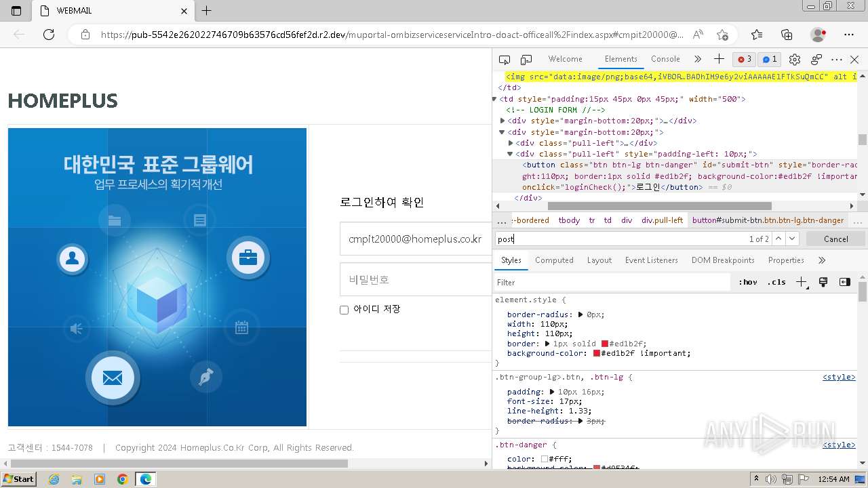Select the Elements tab

coord(621,59)
